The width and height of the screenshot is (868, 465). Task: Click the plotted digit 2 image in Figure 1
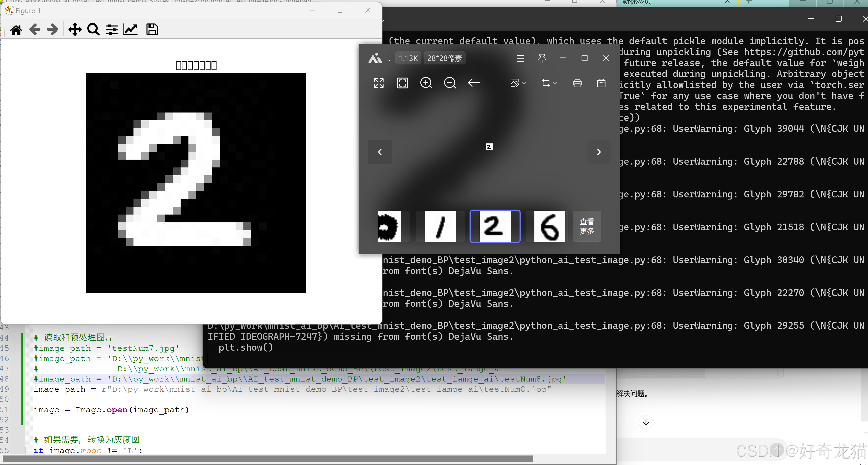[196, 183]
